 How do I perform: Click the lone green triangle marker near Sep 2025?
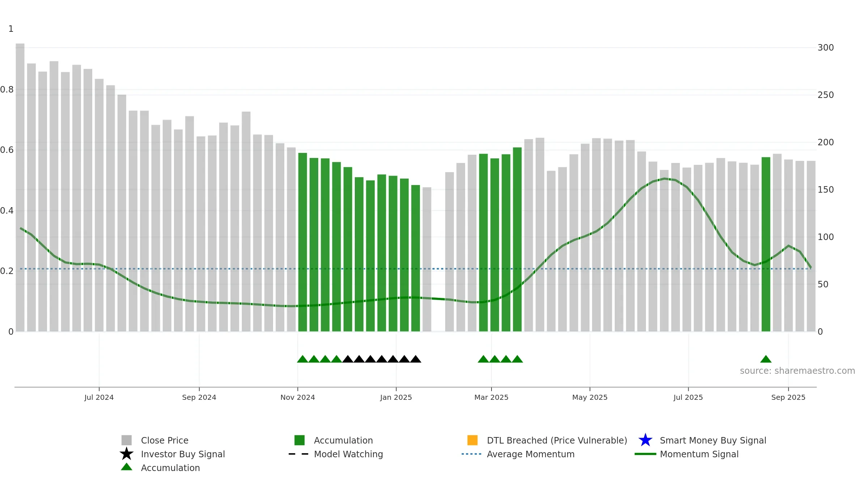766,359
